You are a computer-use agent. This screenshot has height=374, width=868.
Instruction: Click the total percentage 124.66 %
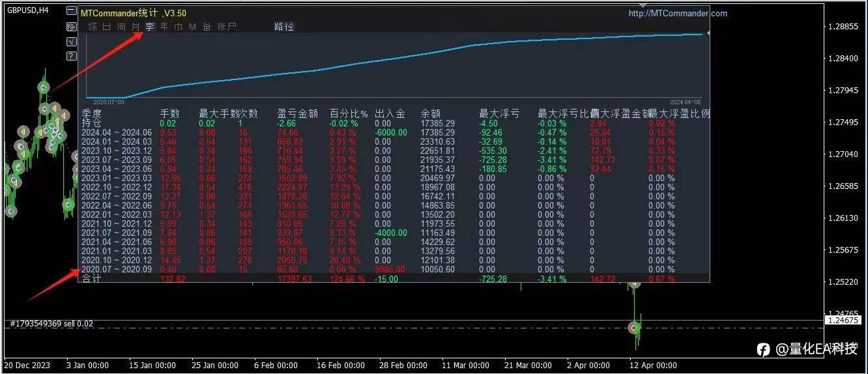pos(347,279)
